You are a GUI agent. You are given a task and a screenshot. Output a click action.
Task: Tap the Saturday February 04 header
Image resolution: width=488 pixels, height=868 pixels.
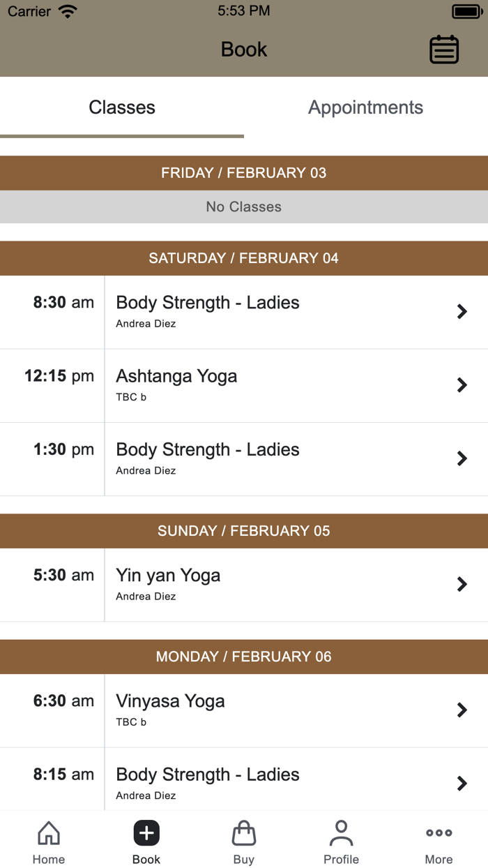[x=244, y=258]
